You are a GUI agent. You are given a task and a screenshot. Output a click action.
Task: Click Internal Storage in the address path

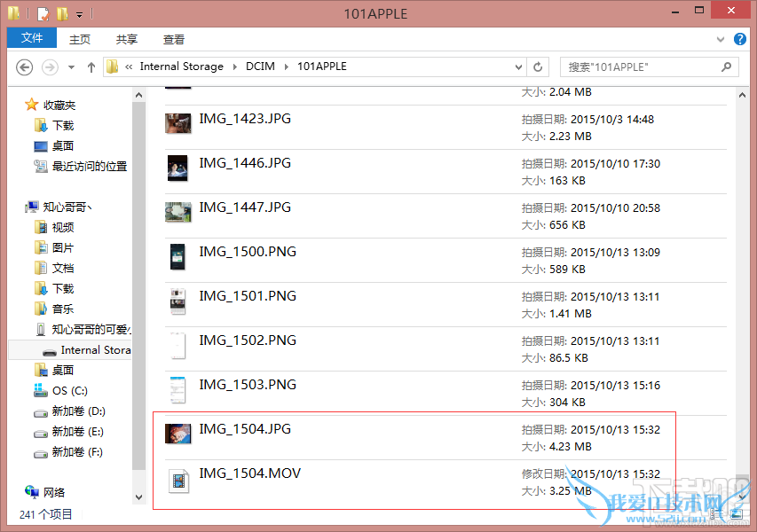[182, 66]
